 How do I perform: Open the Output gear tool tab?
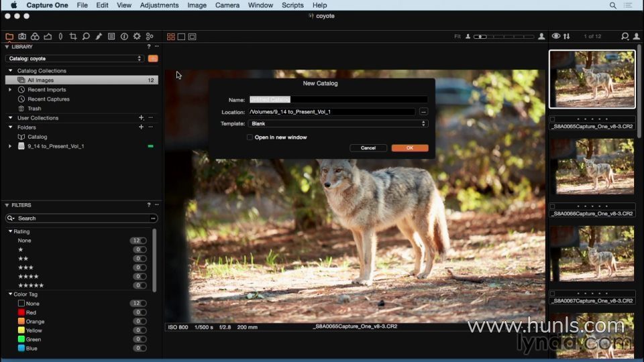pos(137,36)
